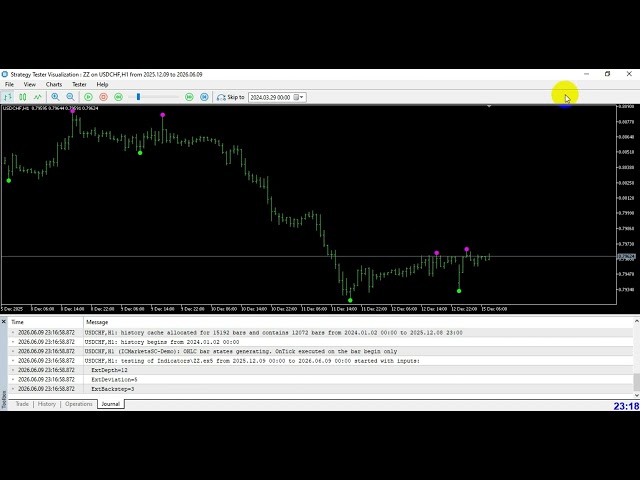Viewport: 640px width, 480px height.
Task: Click the Skip to button
Action: [231, 97]
